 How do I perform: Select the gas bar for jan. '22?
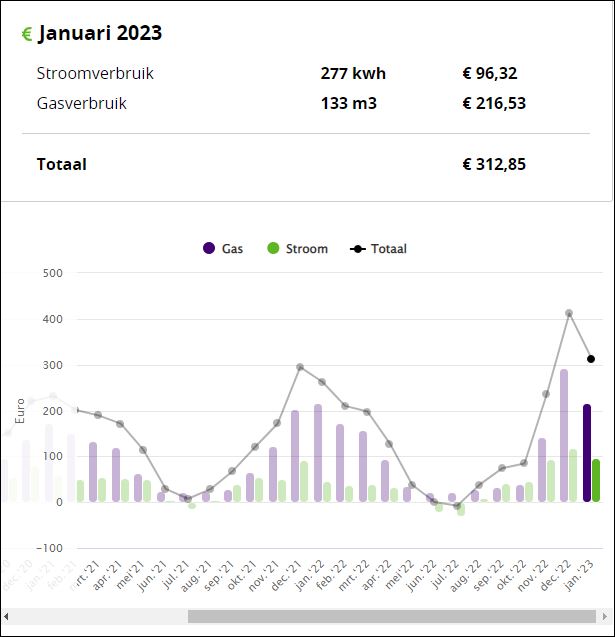pyautogui.click(x=317, y=452)
